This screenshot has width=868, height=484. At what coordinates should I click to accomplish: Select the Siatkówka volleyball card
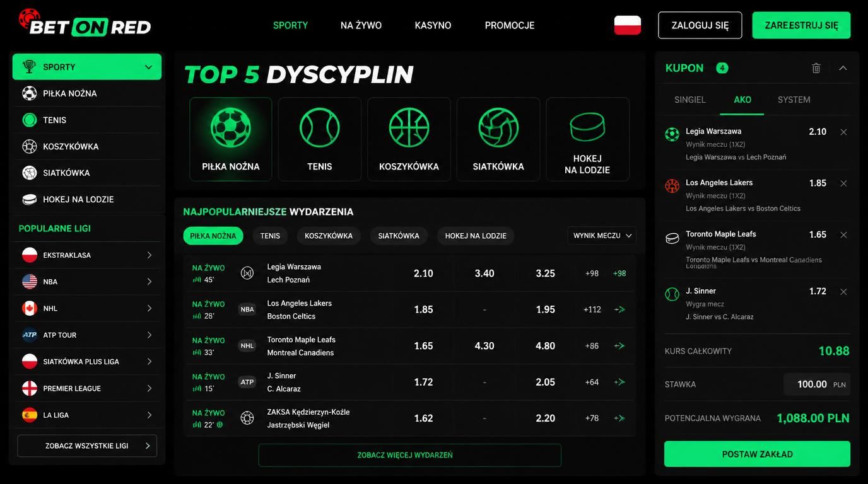click(x=498, y=139)
